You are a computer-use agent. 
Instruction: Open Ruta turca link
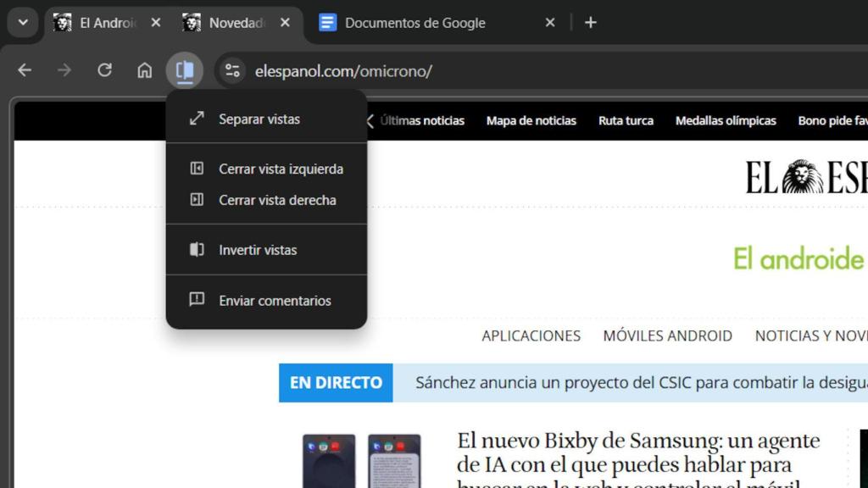pyautogui.click(x=626, y=120)
